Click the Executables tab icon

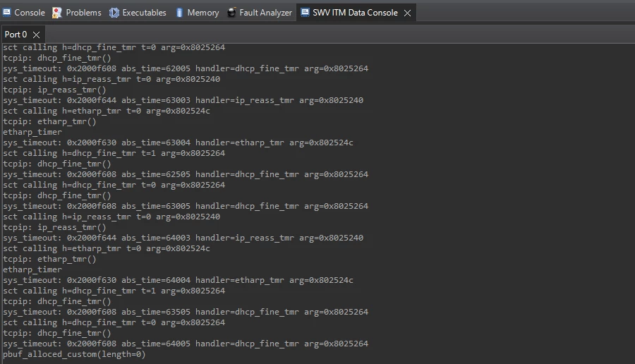pyautogui.click(x=114, y=13)
